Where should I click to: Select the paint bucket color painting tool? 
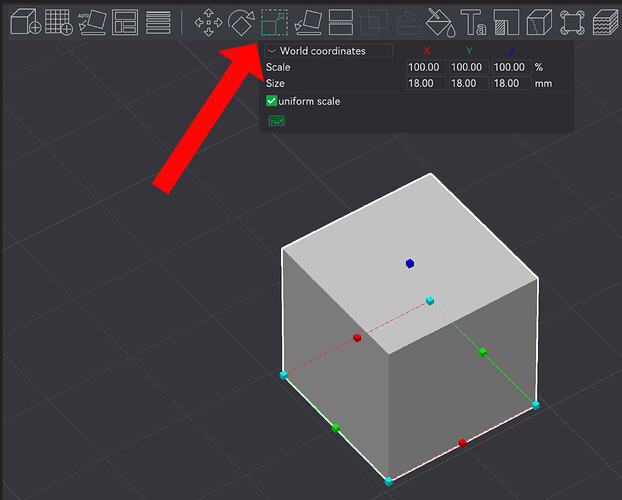tap(440, 23)
